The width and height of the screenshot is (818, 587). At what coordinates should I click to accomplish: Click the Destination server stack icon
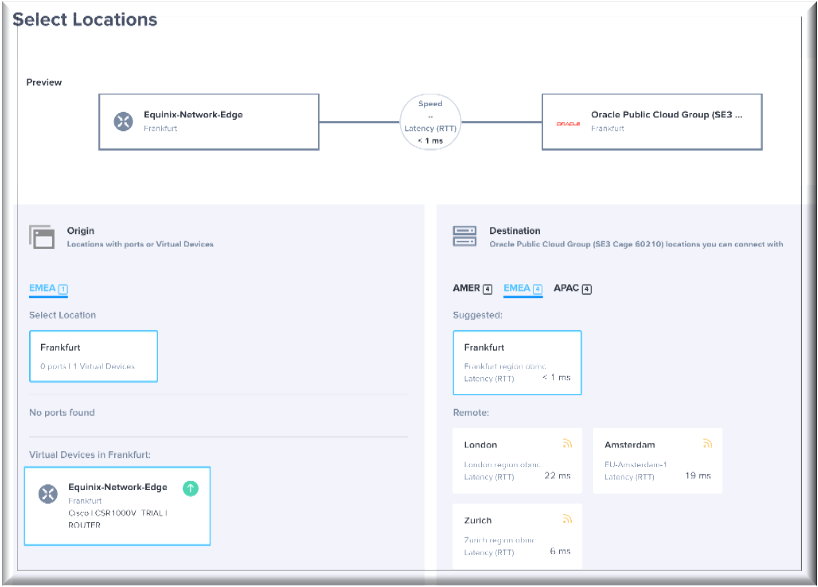(x=464, y=236)
